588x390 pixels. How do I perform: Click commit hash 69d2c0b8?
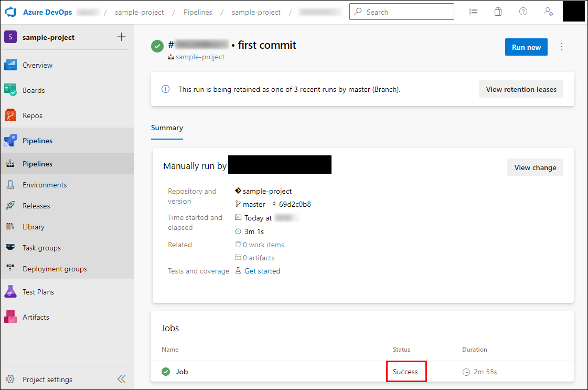(295, 204)
